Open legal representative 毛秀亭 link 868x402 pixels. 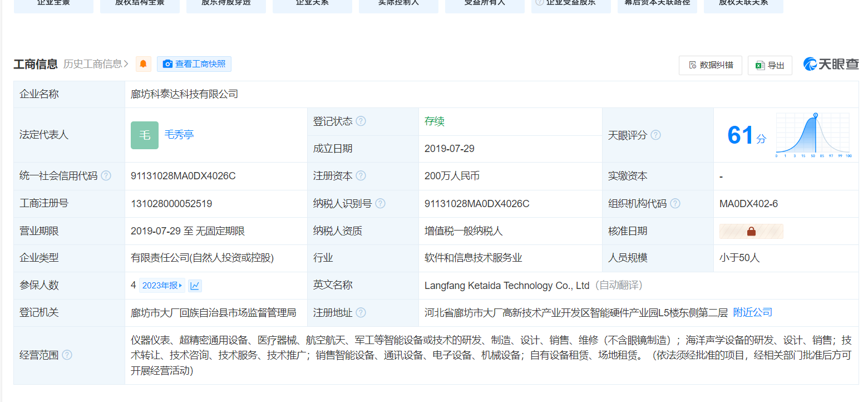pos(179,135)
